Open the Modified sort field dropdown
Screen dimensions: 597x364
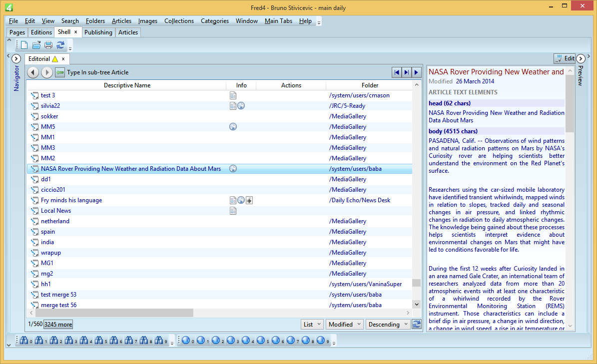(x=344, y=325)
